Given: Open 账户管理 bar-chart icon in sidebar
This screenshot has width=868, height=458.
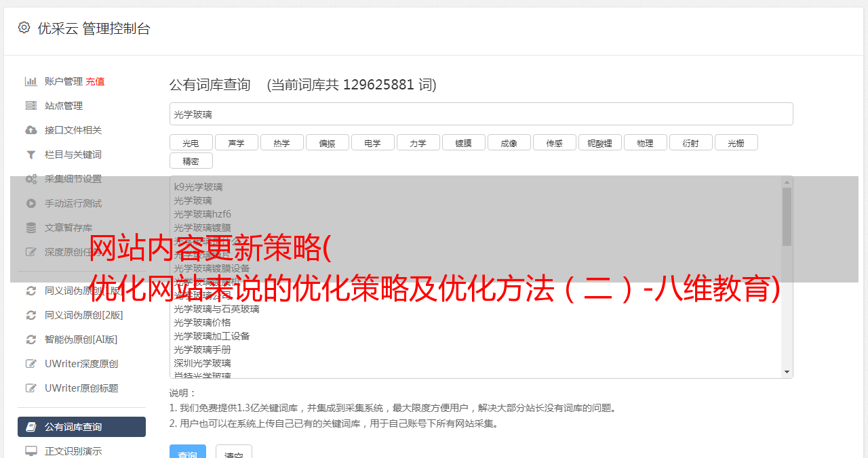Looking at the screenshot, I should tap(31, 81).
